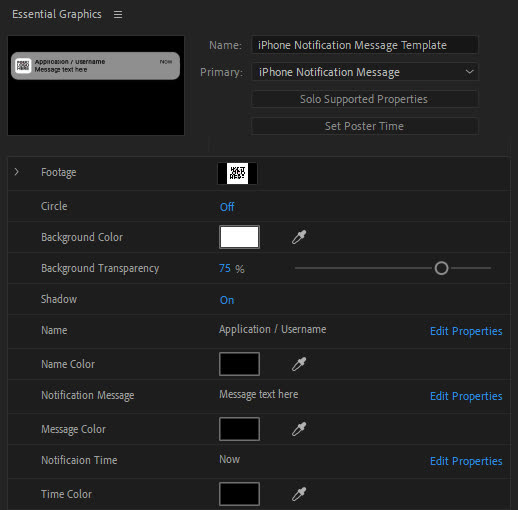Expand the Footage property group
This screenshot has height=510, width=518.
click(16, 172)
